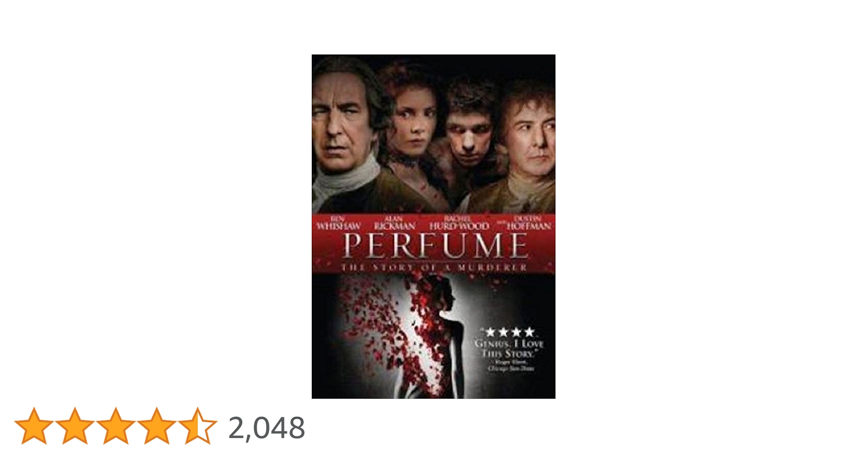Click the 'The Story of a Murderer' subtitle

point(434,267)
